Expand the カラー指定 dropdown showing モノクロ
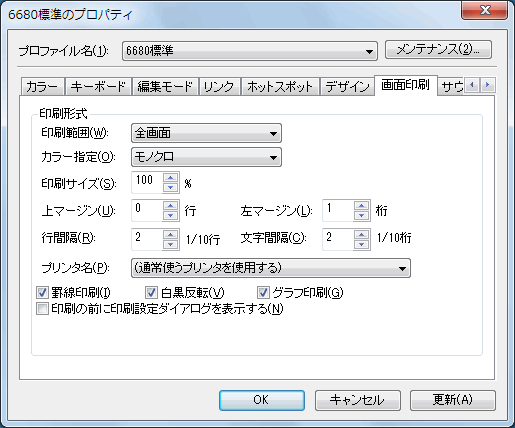This screenshot has width=515, height=428. coord(206,157)
